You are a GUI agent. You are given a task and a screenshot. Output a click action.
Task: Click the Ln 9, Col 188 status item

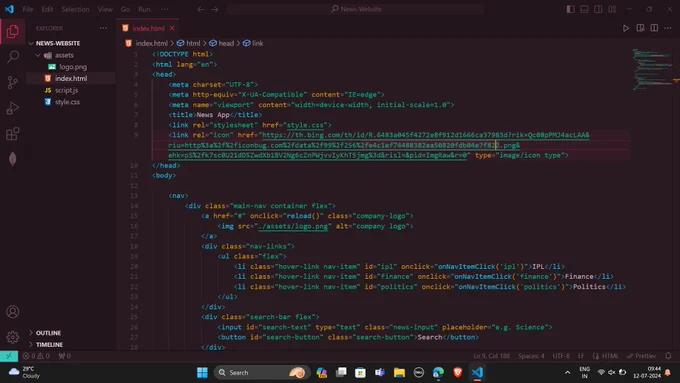tap(491, 356)
